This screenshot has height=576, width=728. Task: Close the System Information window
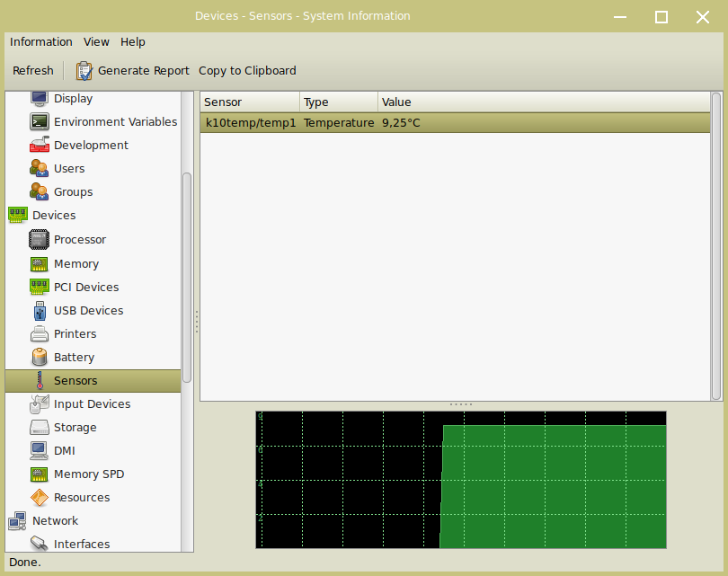click(x=703, y=17)
